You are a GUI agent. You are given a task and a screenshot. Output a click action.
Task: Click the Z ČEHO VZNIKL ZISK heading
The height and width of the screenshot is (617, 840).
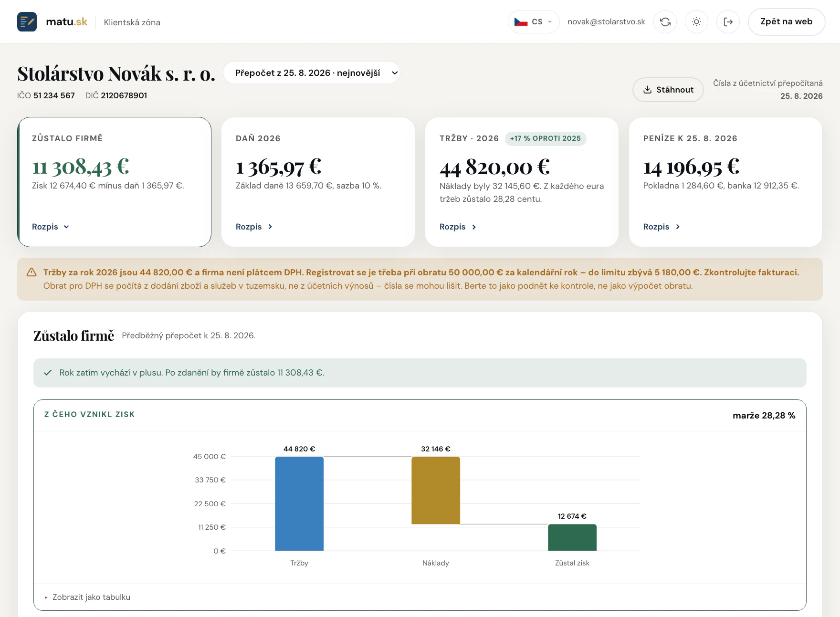[x=89, y=415]
